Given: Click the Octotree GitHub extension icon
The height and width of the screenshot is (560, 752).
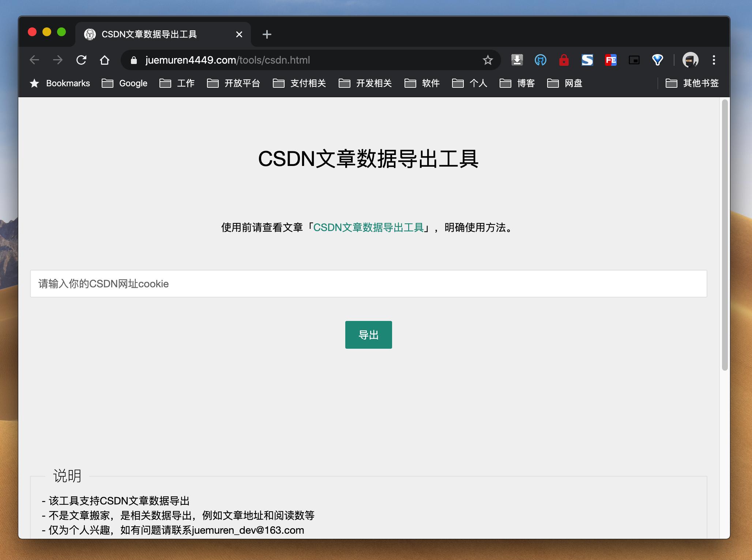Looking at the screenshot, I should pos(541,60).
